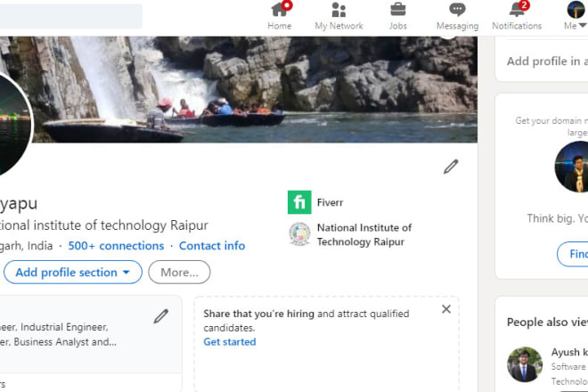Screen dimensions: 588x392
Task: Open NIT Raipur institute logo
Action: (299, 234)
